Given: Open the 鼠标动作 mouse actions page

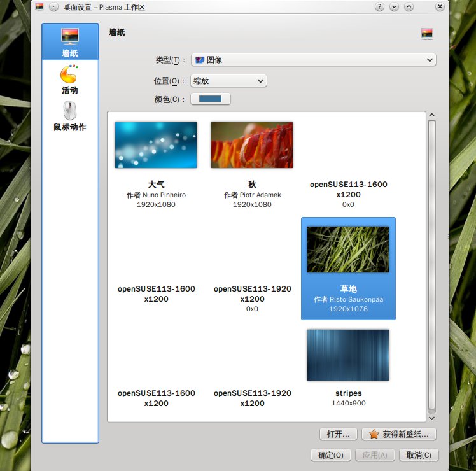Looking at the screenshot, I should pyautogui.click(x=70, y=116).
